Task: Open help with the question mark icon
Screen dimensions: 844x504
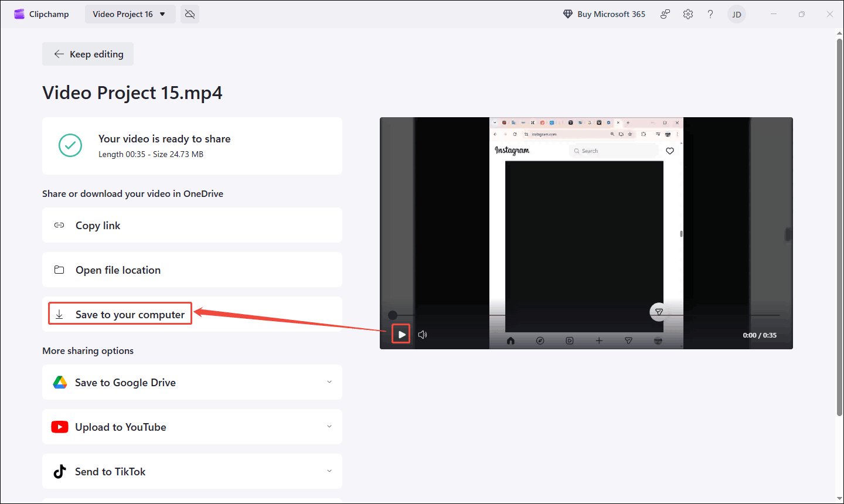Action: tap(710, 13)
